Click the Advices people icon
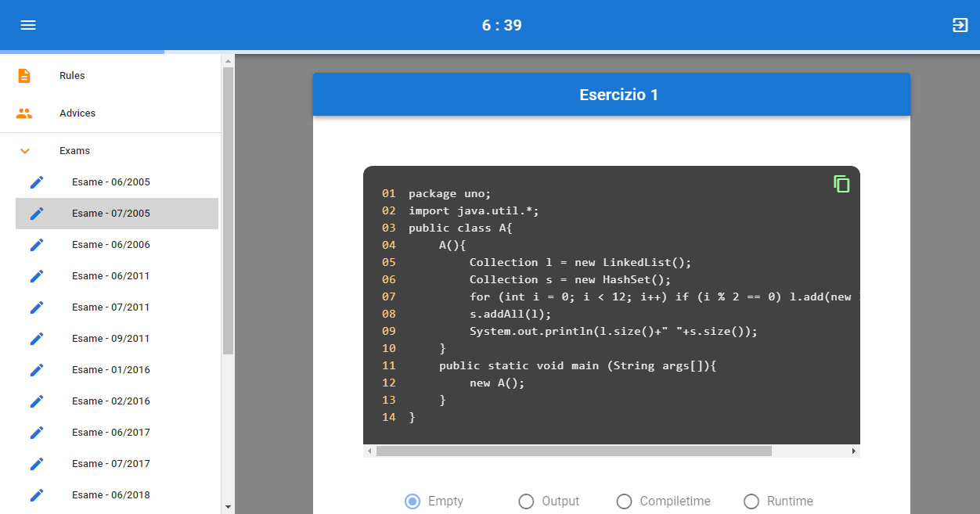This screenshot has height=514, width=980. coord(24,113)
